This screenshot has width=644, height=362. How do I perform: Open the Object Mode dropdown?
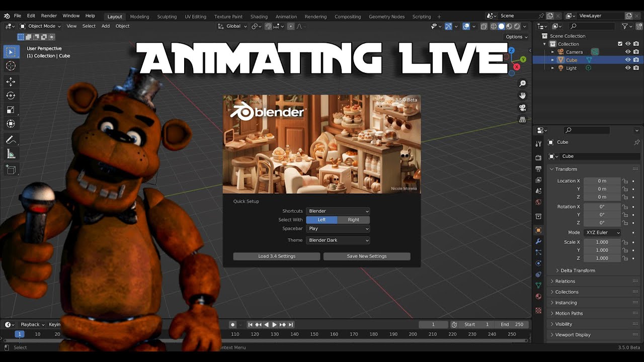point(40,26)
